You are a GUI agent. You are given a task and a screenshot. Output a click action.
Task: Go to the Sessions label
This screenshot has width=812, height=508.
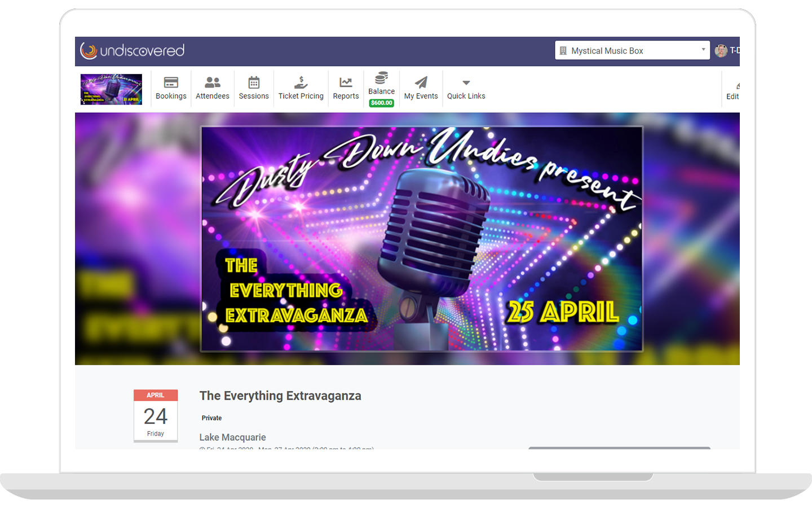click(x=254, y=96)
